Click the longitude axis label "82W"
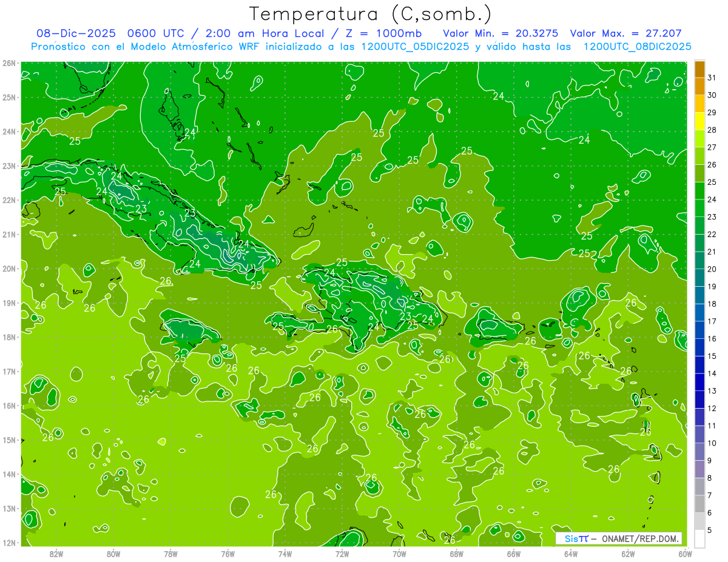The image size is (728, 562). (x=56, y=554)
